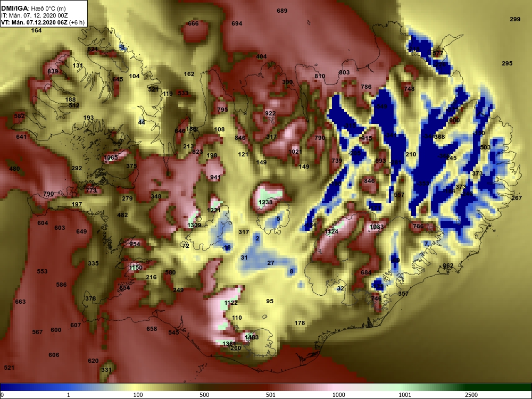Click the map value '795'

coord(222,110)
